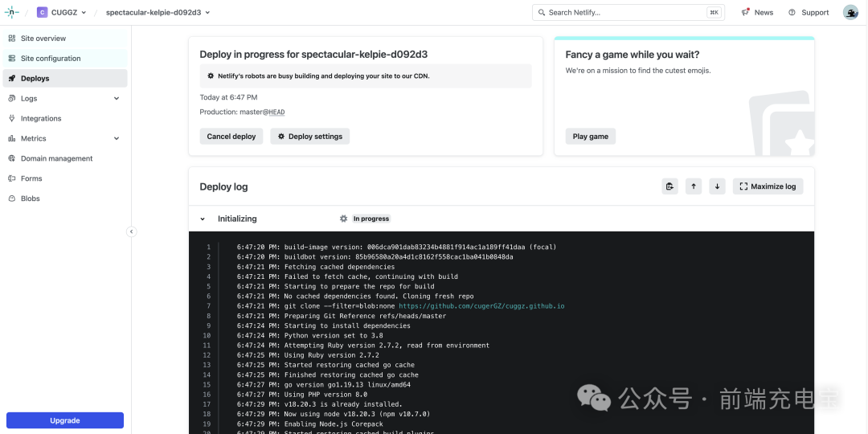Click the News megaphone icon
This screenshot has width=868, height=434.
coord(745,12)
